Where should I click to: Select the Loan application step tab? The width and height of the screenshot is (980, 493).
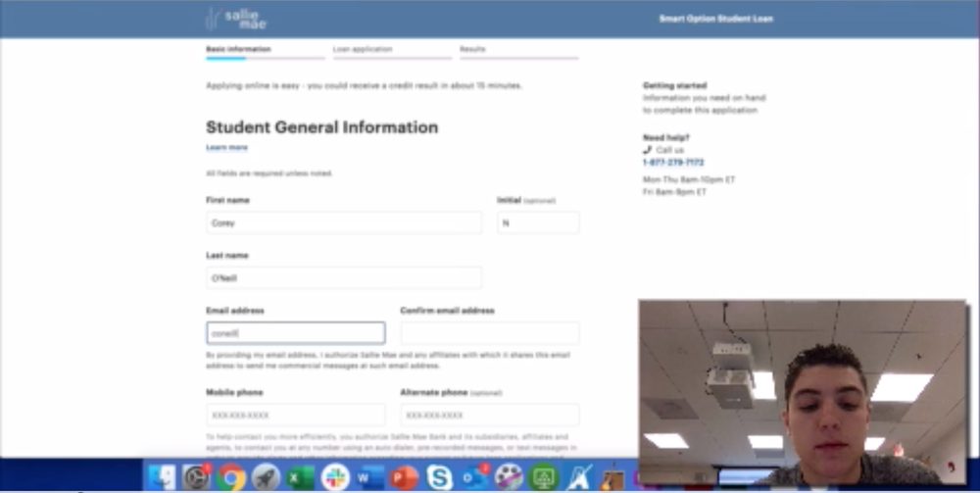(363, 49)
